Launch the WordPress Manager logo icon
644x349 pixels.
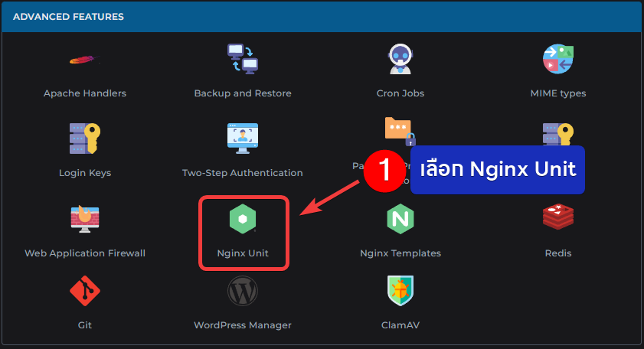pyautogui.click(x=243, y=291)
